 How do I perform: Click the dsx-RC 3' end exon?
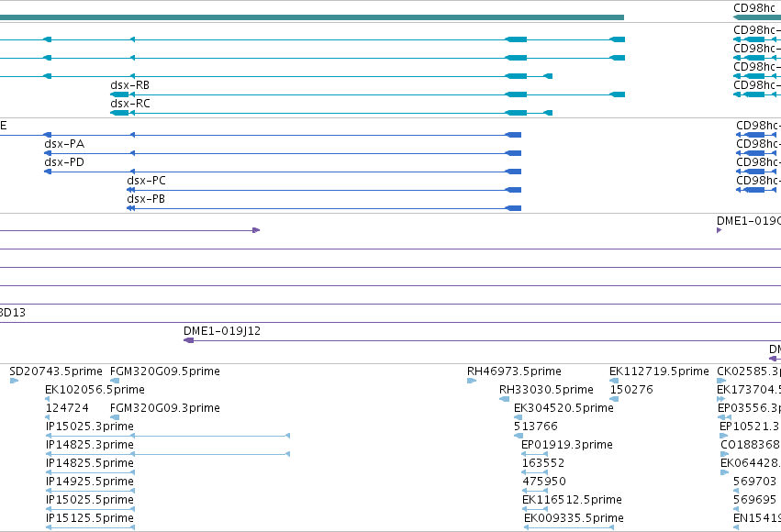pyautogui.click(x=119, y=113)
